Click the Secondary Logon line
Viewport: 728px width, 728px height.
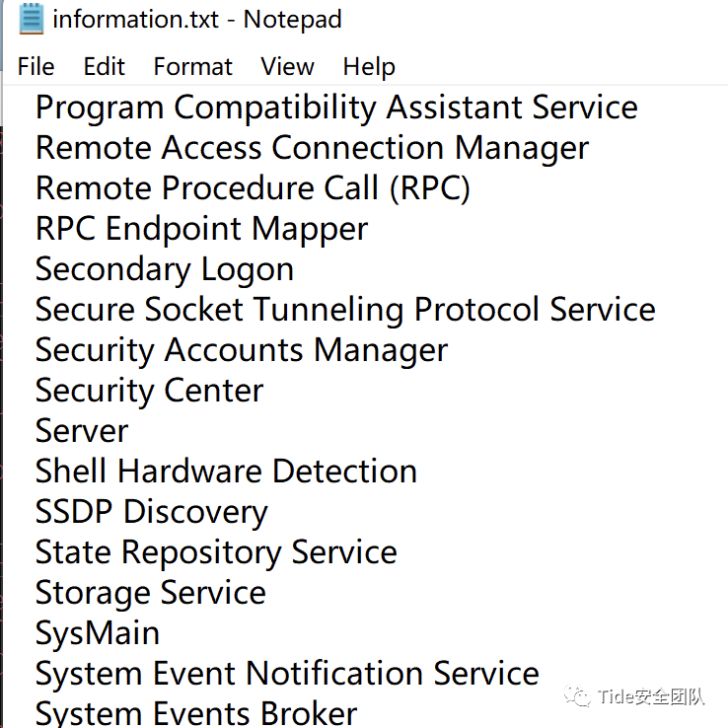pyautogui.click(x=165, y=269)
